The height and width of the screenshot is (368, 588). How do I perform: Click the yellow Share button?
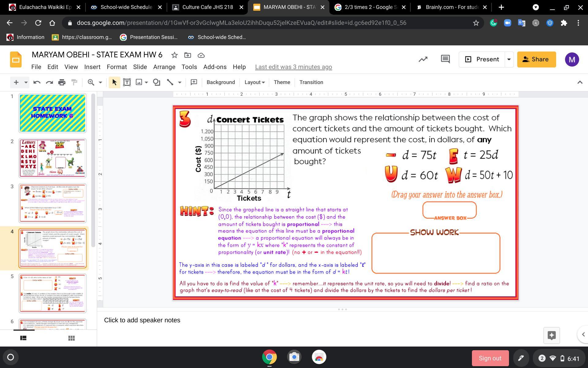point(536,59)
